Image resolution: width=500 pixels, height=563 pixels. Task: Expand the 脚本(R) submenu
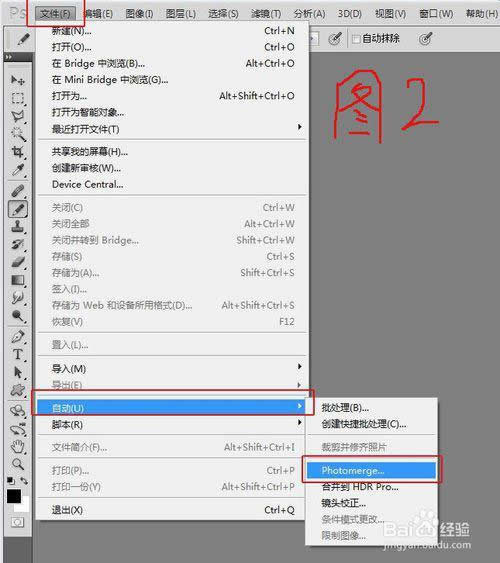[172, 424]
